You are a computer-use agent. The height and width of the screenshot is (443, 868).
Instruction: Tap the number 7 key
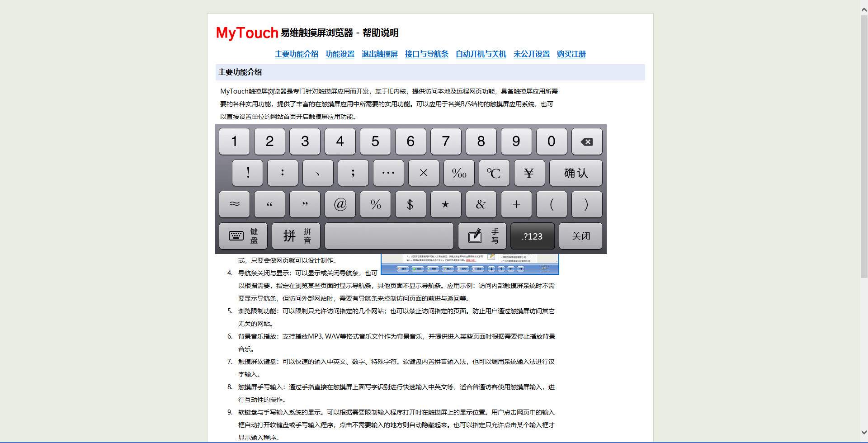(446, 141)
